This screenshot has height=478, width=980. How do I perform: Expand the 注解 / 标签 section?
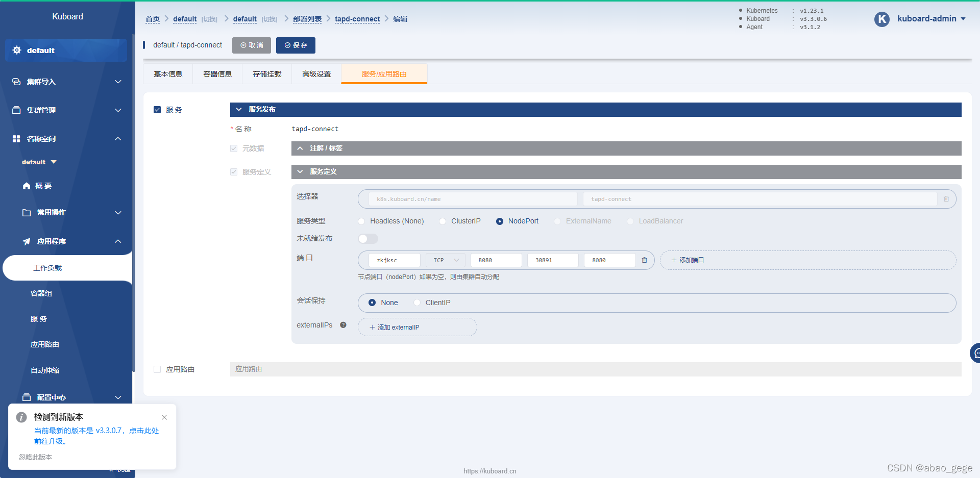pyautogui.click(x=626, y=148)
